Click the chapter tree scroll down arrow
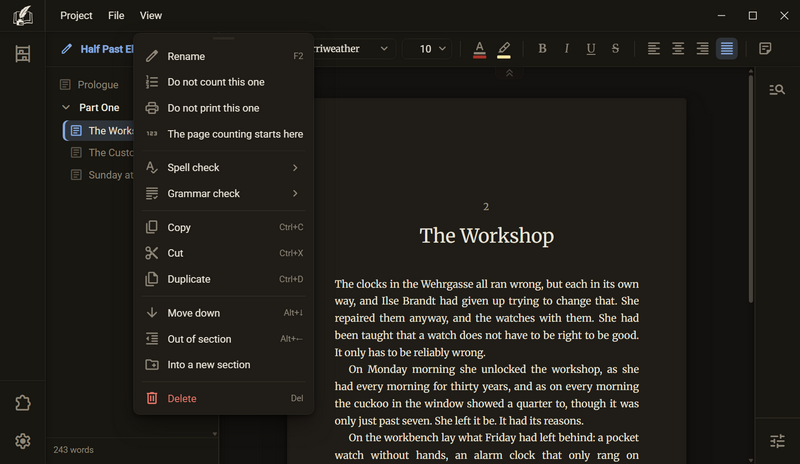The image size is (800, 464). click(215, 434)
